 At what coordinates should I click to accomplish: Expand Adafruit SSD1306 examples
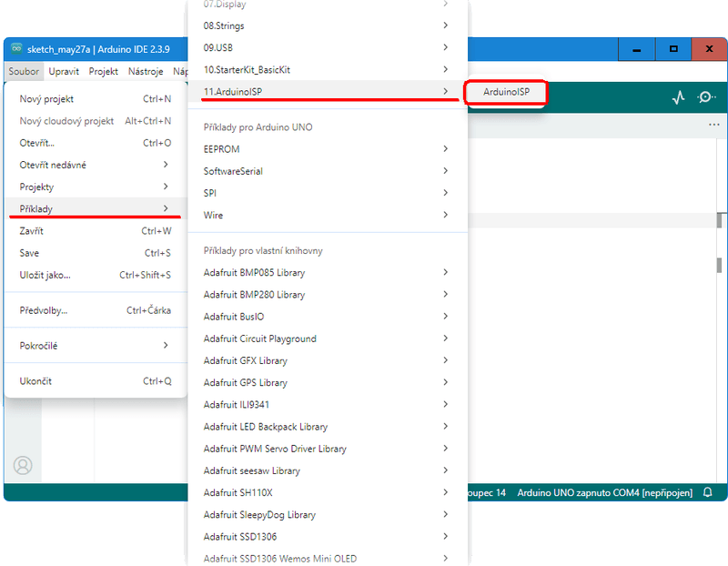coord(328,536)
